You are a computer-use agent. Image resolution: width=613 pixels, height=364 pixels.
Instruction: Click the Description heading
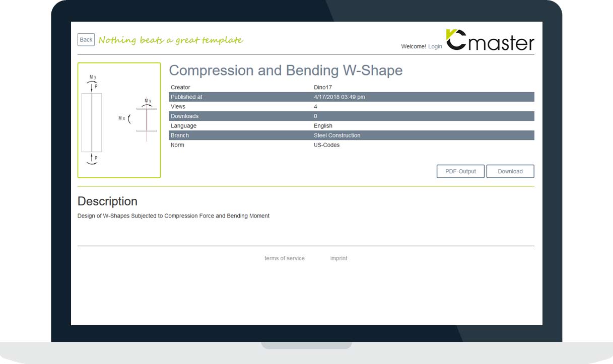(107, 201)
